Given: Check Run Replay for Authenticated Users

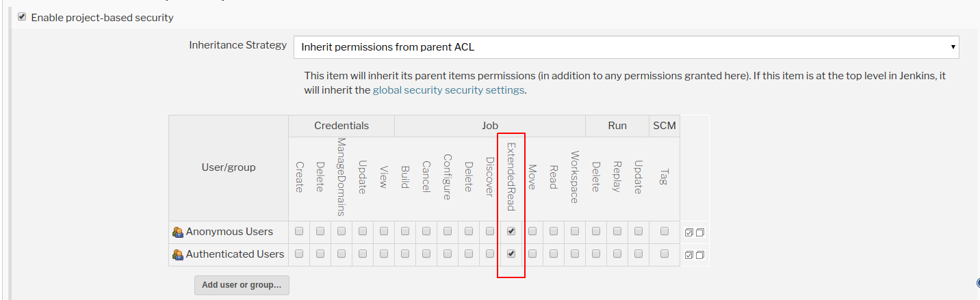Looking at the screenshot, I should [x=617, y=254].
